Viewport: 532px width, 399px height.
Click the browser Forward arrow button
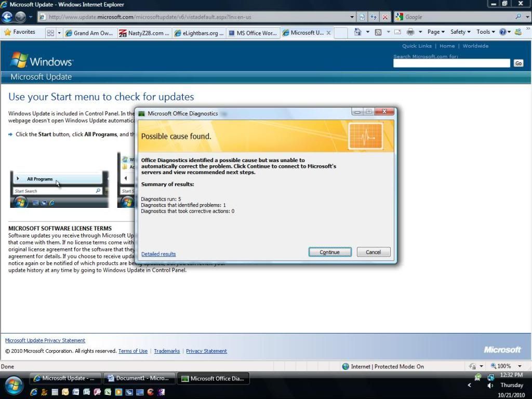(x=20, y=17)
